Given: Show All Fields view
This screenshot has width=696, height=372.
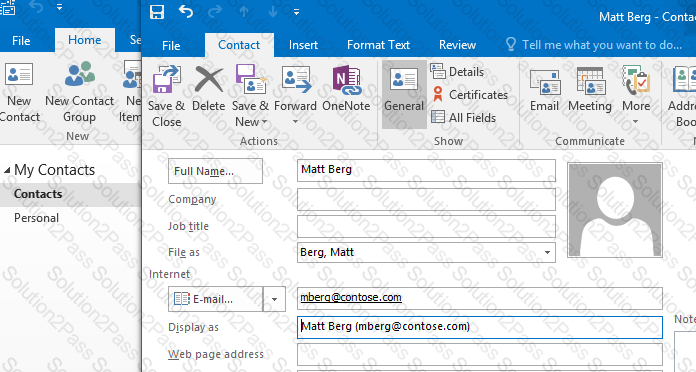Looking at the screenshot, I should (463, 118).
